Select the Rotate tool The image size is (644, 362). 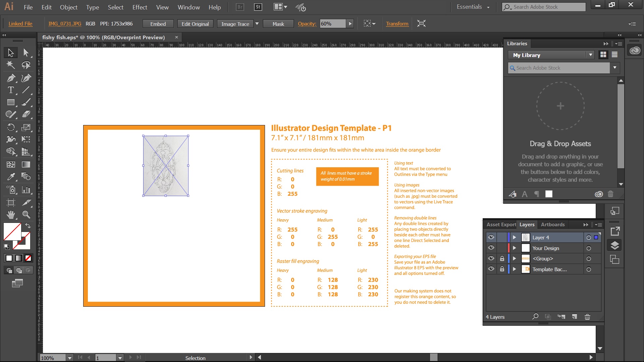coord(11,127)
